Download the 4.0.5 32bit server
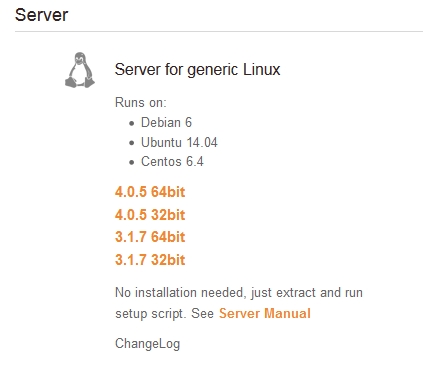Viewport: 423px width, 382px height. (150, 215)
